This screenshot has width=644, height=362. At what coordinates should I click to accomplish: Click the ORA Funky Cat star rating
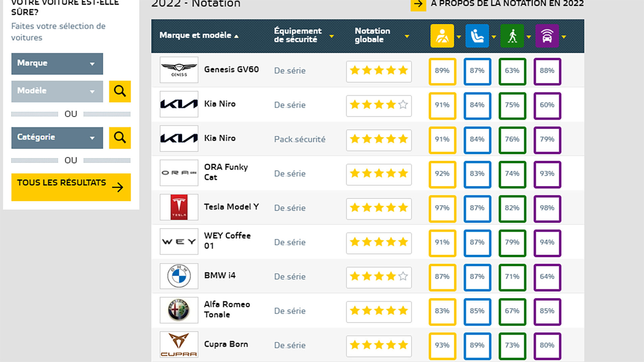point(379,174)
